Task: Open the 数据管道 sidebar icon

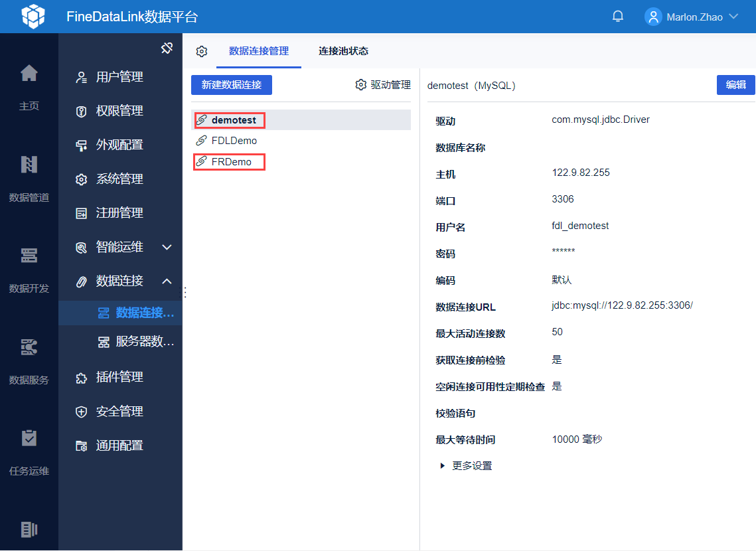Action: click(29, 165)
